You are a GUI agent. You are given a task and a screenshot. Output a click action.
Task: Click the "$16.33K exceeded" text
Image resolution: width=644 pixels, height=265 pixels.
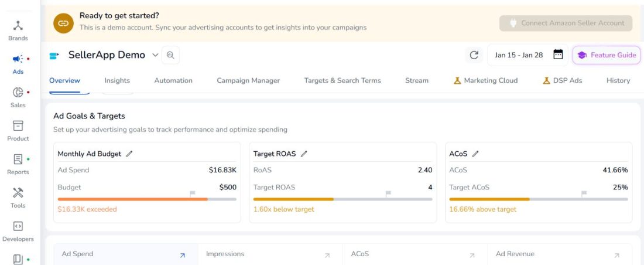pos(87,209)
